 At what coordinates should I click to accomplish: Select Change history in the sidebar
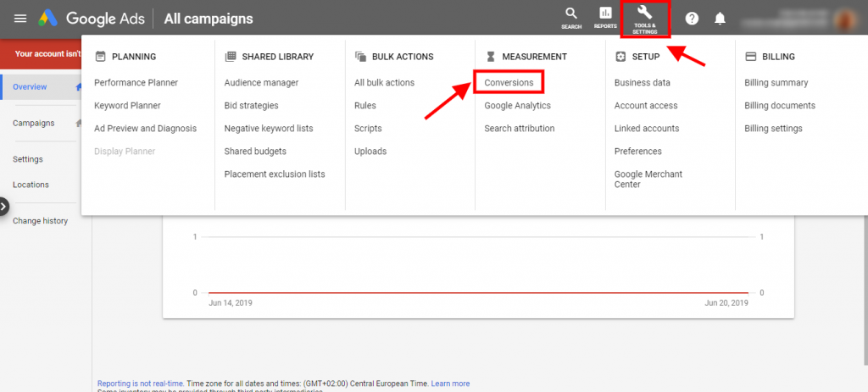(40, 221)
